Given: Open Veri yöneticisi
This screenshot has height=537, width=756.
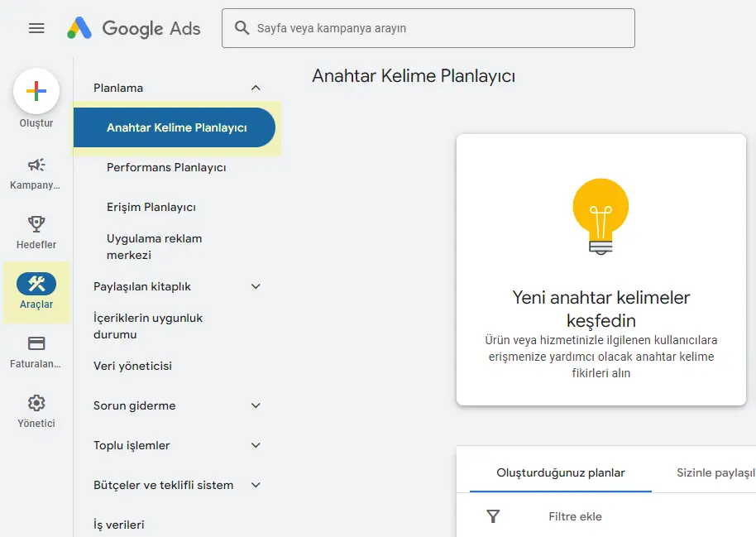Looking at the screenshot, I should [x=132, y=366].
